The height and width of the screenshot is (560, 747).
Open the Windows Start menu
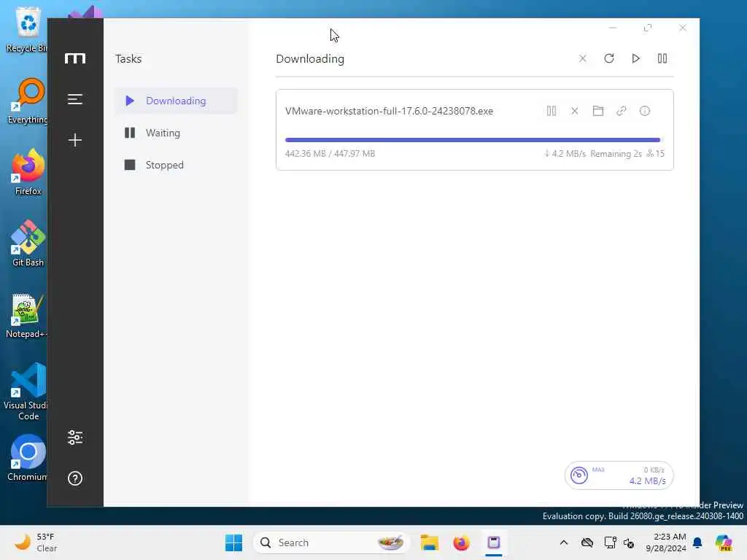click(x=233, y=542)
